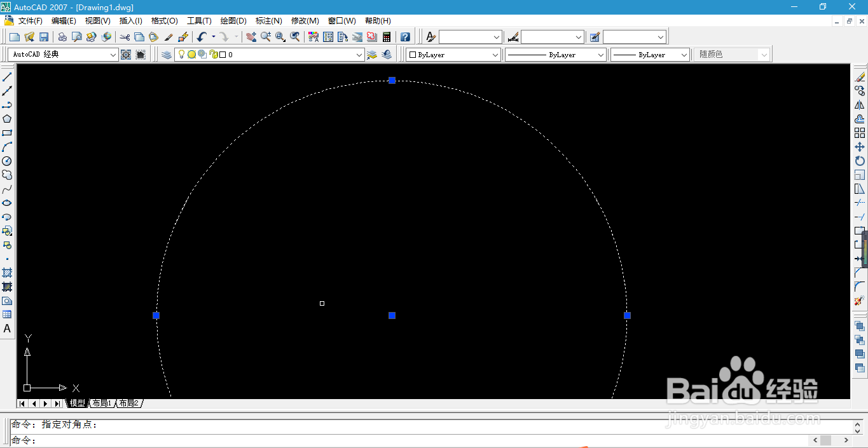Screen dimensions: 868x448
Task: Select the Explode tool
Action: (860, 301)
